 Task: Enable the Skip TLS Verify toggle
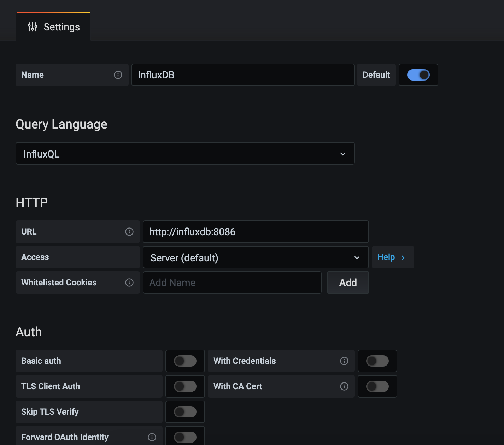[x=185, y=412]
